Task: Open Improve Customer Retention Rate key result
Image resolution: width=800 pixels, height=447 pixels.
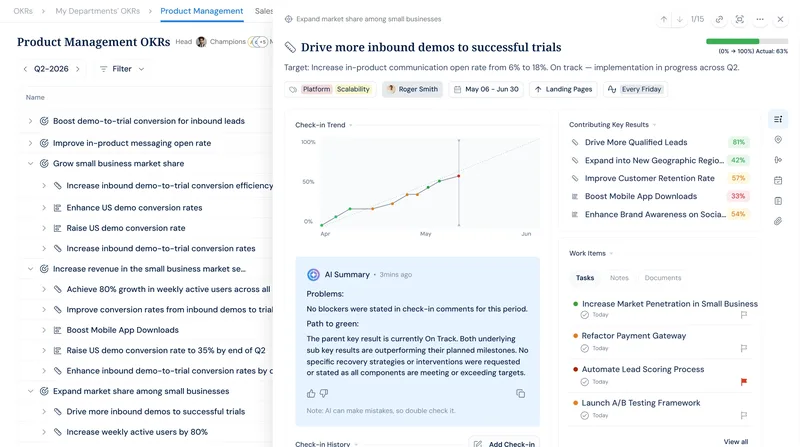Action: click(649, 178)
